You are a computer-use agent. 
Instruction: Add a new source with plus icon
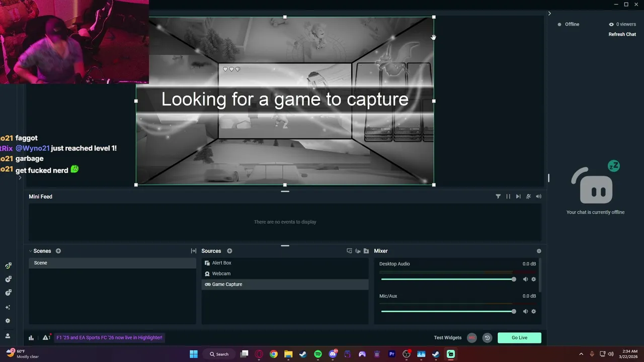229,251
